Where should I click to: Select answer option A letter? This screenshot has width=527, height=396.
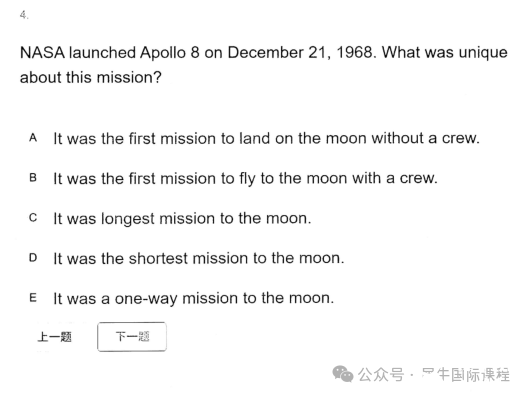pyautogui.click(x=33, y=138)
